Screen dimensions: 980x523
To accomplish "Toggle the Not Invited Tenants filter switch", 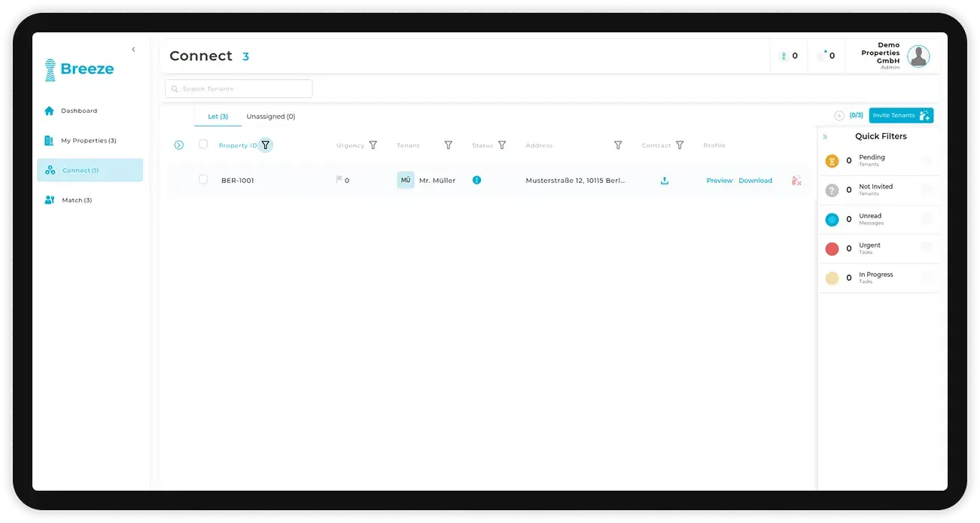I will click(x=927, y=190).
